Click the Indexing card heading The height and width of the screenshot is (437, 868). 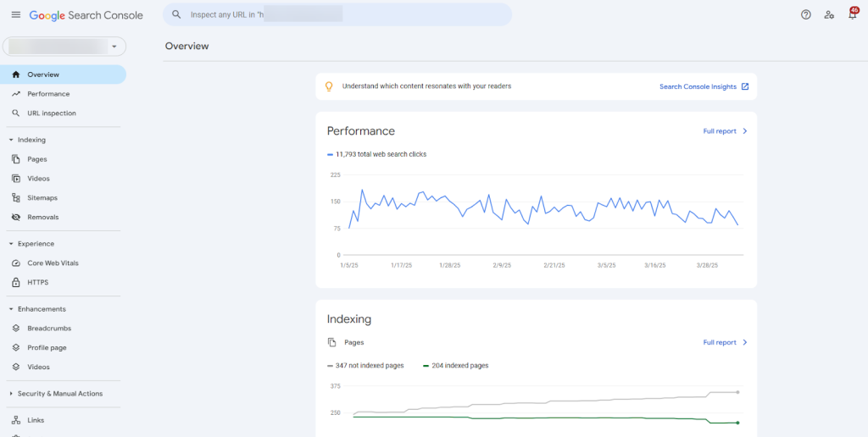[349, 319]
